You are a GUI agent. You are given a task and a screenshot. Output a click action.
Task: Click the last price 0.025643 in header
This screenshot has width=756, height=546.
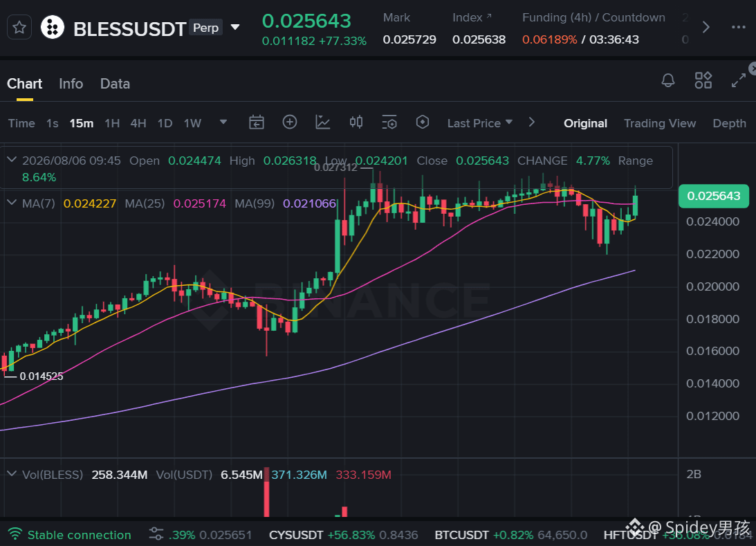coord(306,21)
